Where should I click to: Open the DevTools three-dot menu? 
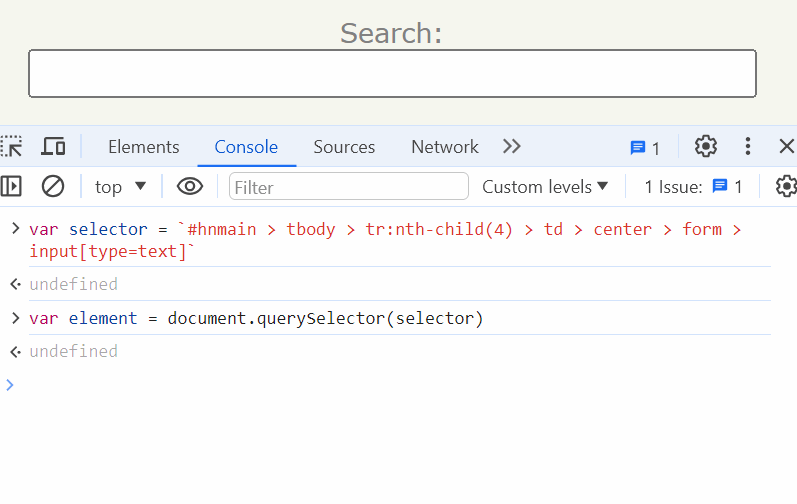[748, 147]
